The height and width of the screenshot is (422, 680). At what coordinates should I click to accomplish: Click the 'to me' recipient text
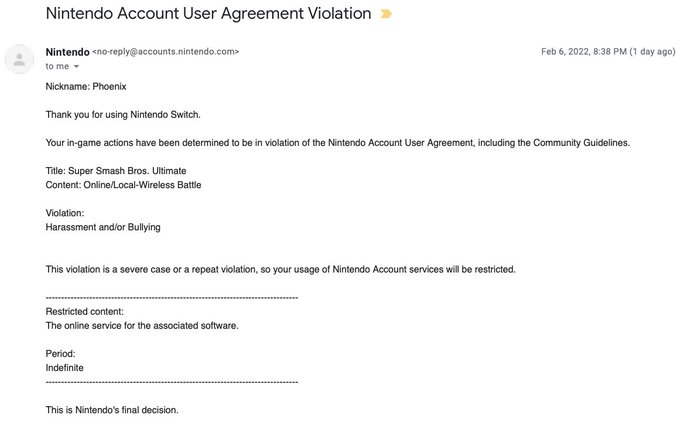tap(57, 66)
